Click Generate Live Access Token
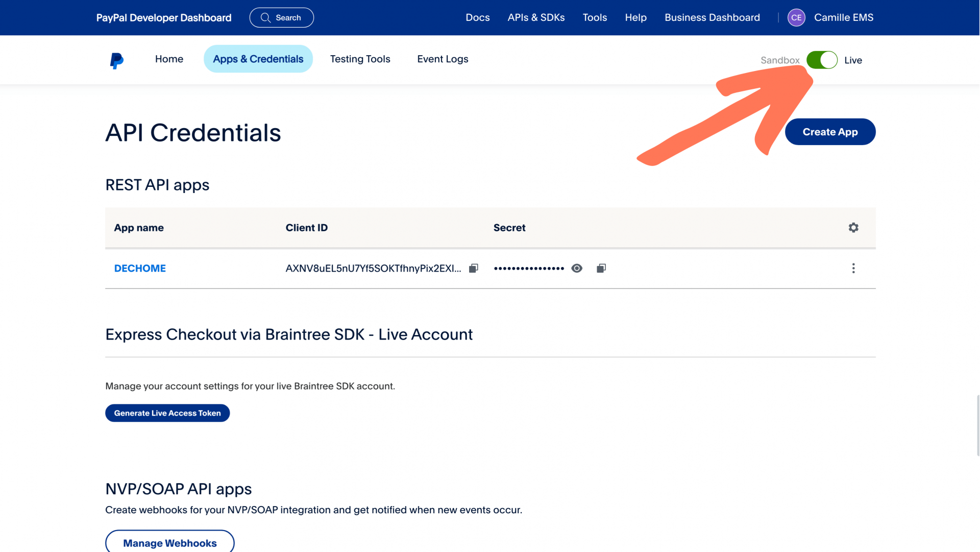Screen dimensions: 980x552 (167, 413)
